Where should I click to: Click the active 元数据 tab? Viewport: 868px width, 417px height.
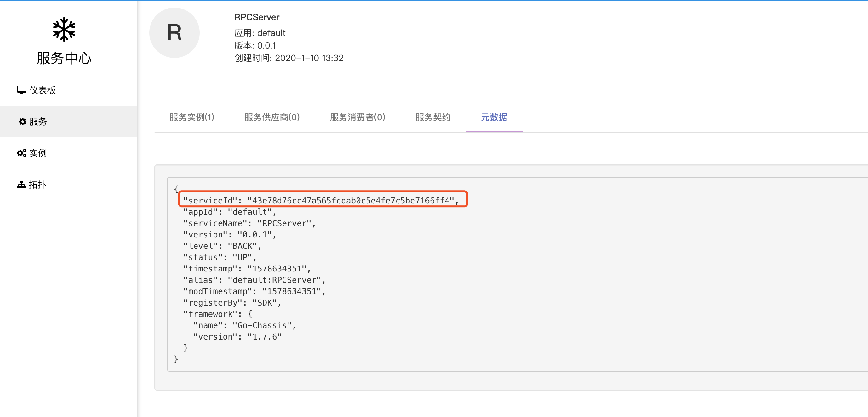click(494, 117)
